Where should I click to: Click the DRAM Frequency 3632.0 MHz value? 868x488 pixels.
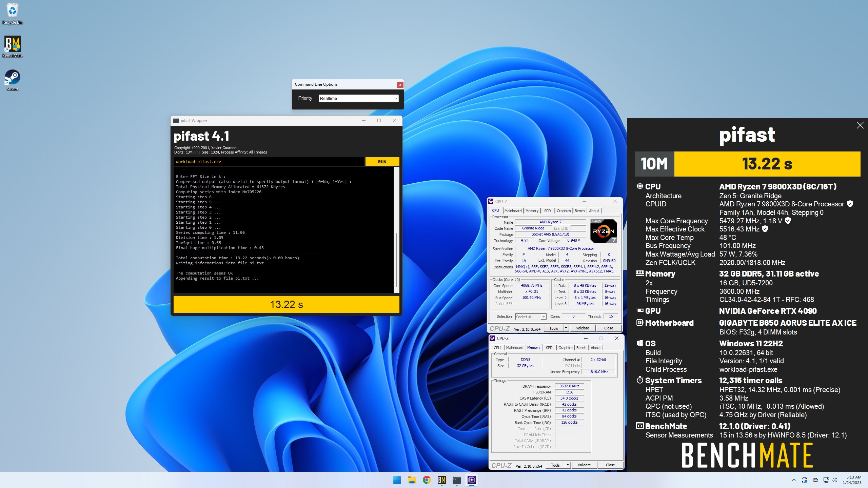[x=569, y=386]
